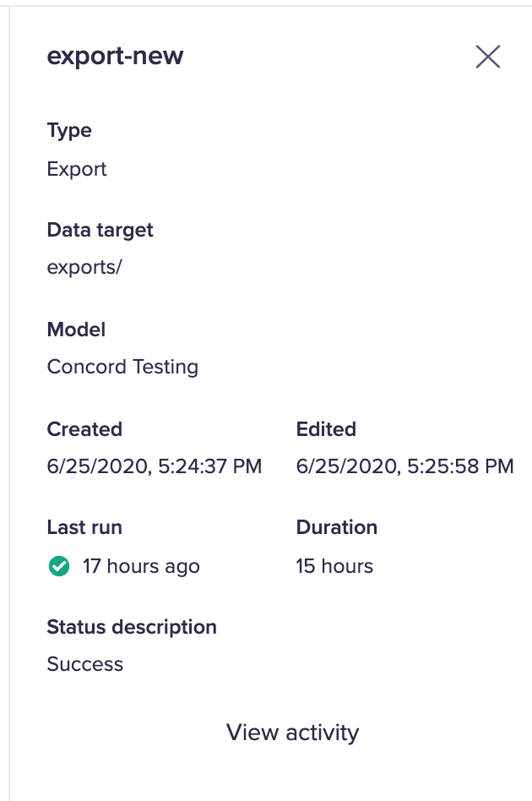Select the Concord Testing model name
This screenshot has height=801, width=532.
point(122,367)
